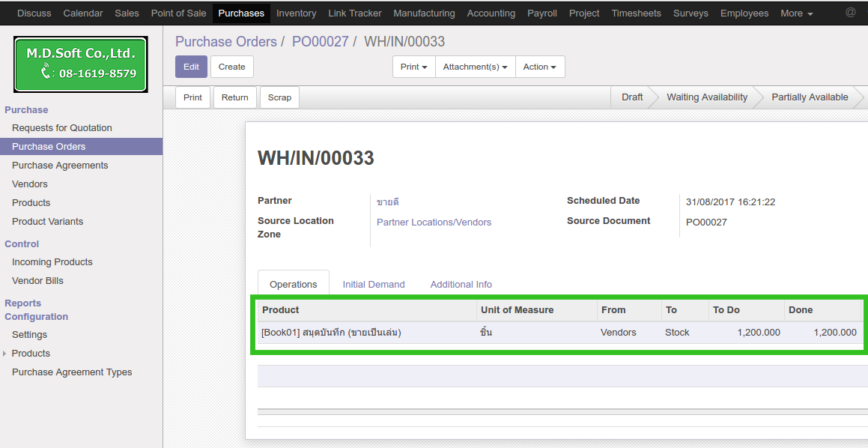Click the M.D.Soft company logo

(x=81, y=64)
